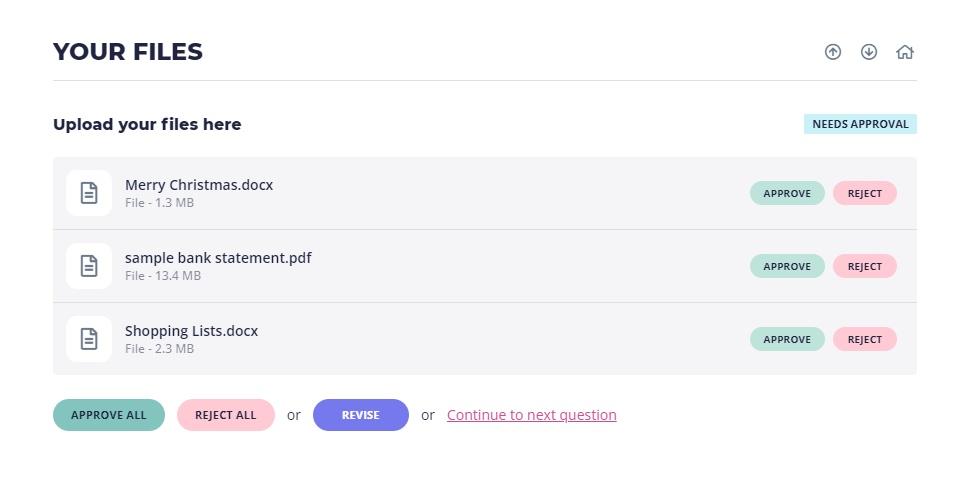Click document icon beside Merry Christmas.docx
Screen dimensions: 975x486
pos(89,193)
